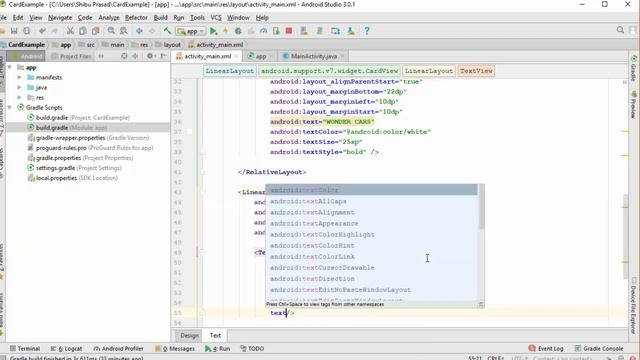Open the Gradle Console panel

coord(599,349)
